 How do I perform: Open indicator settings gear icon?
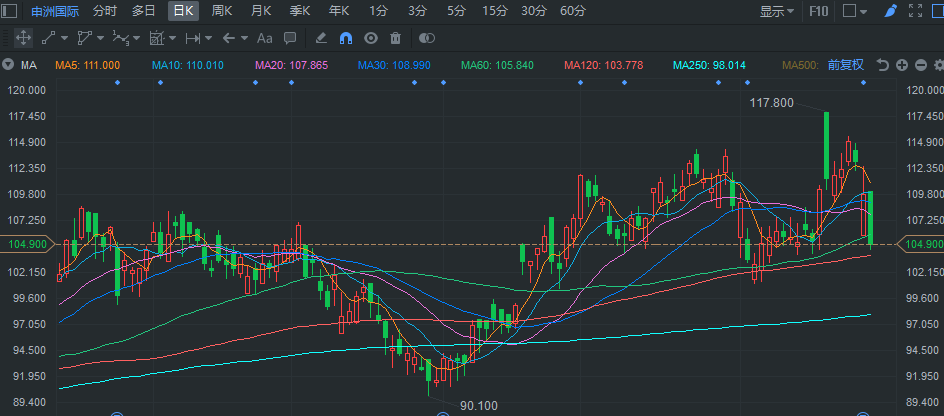(x=939, y=65)
